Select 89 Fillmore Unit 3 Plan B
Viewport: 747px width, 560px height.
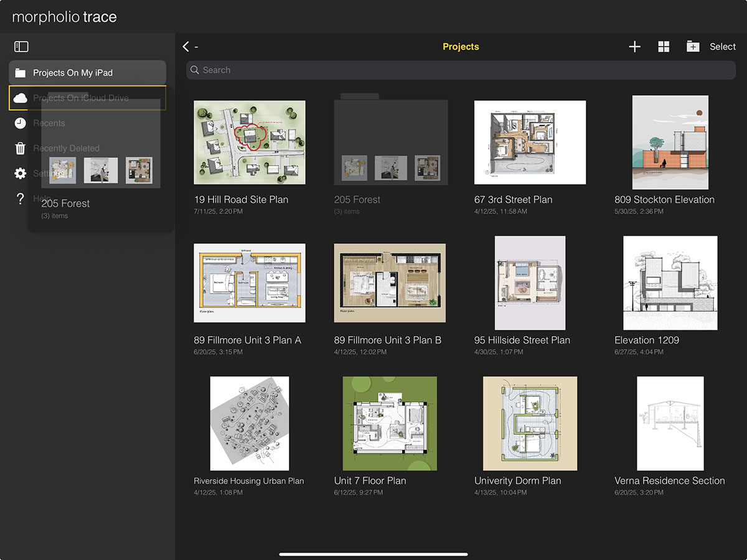point(390,283)
